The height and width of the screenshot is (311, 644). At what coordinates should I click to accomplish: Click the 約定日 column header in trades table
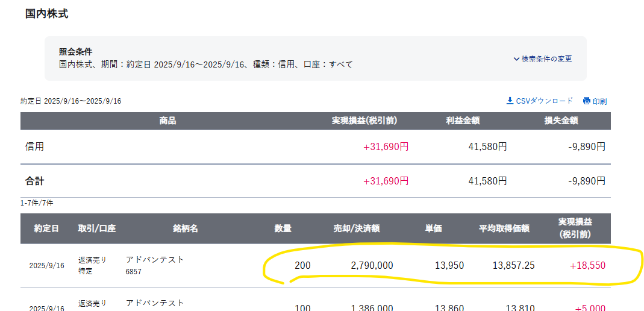point(46,228)
